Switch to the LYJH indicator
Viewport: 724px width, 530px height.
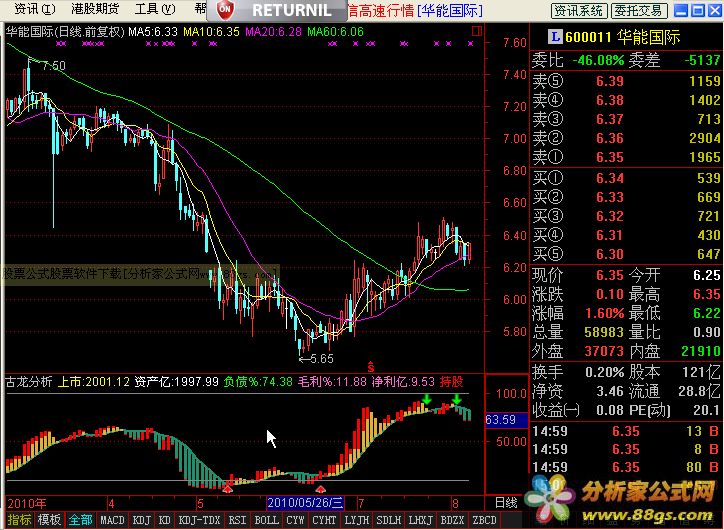coord(357,520)
